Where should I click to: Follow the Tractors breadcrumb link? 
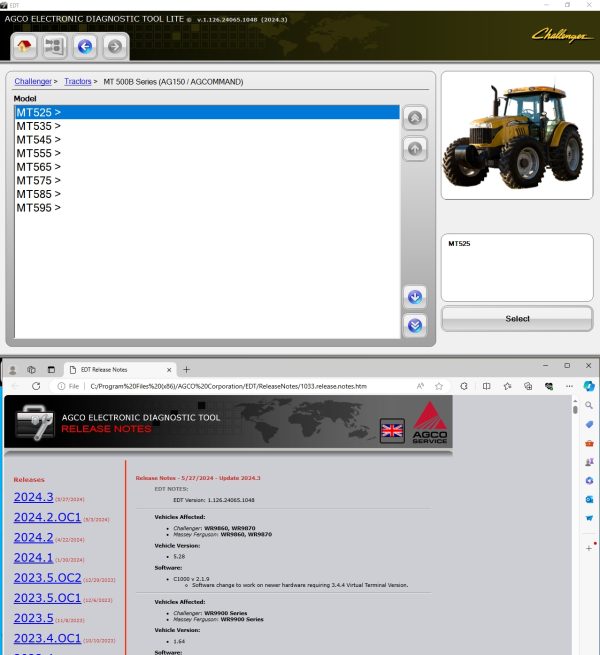78,81
